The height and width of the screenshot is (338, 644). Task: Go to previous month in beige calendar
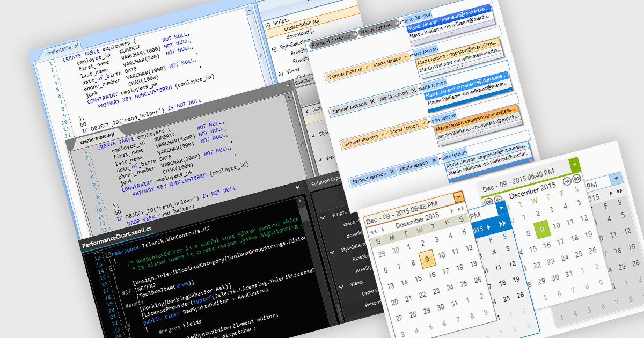pyautogui.click(x=382, y=230)
